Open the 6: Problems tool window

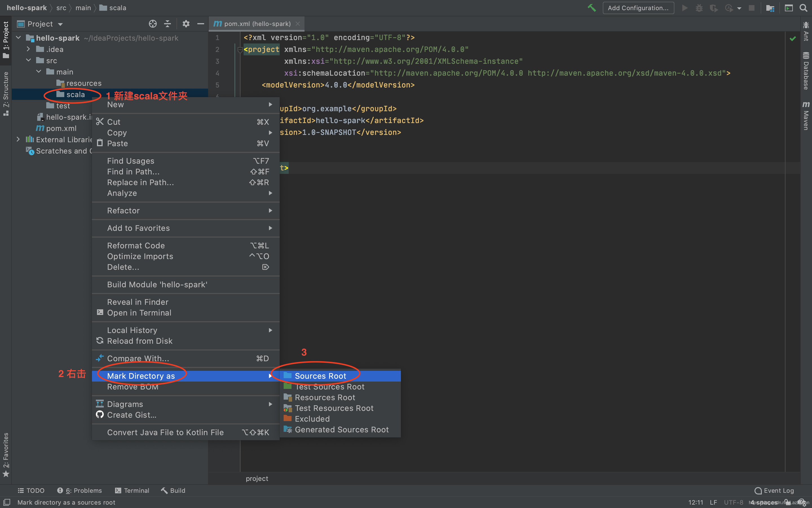coord(79,490)
